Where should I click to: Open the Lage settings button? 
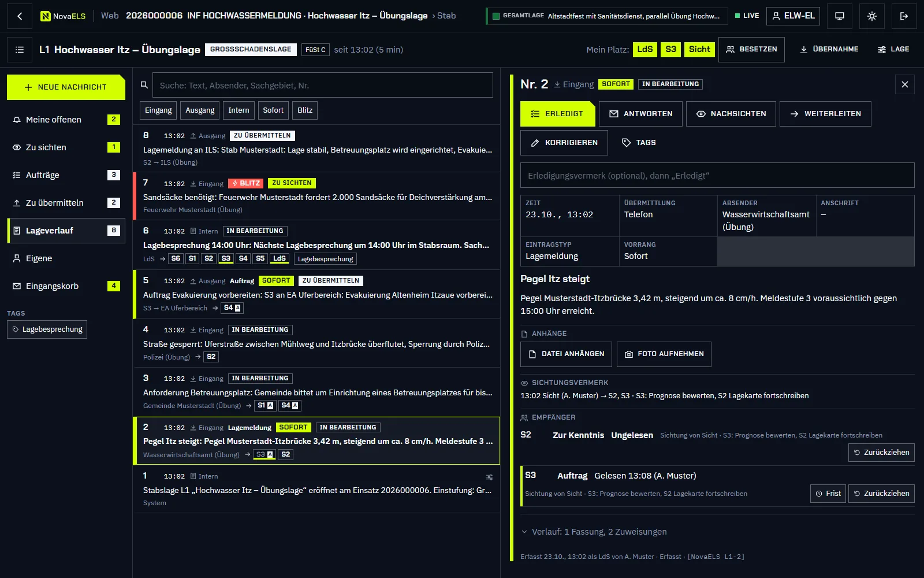point(893,50)
